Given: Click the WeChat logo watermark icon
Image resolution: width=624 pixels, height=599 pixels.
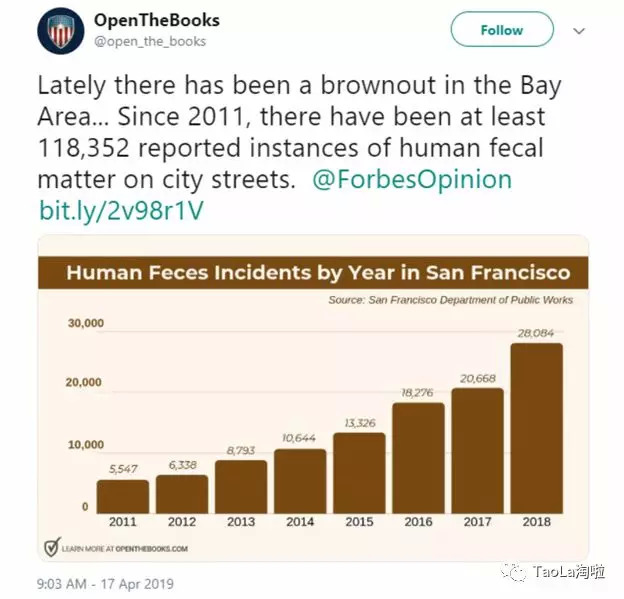Looking at the screenshot, I should [514, 572].
